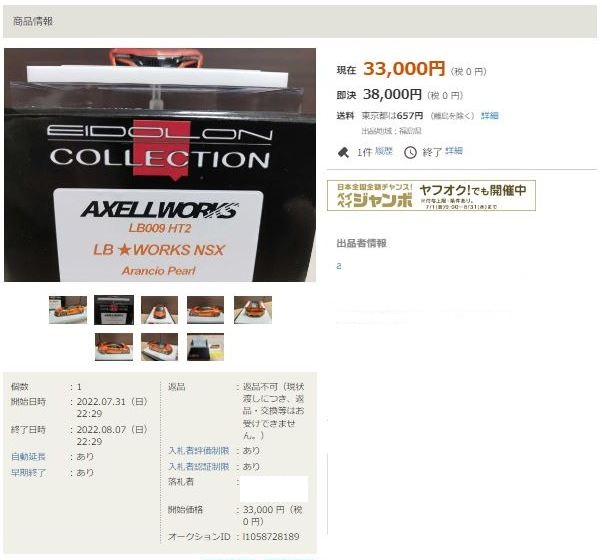Open the 入札者認証制限 link
Viewport: 600px width, 560px height.
point(199,467)
